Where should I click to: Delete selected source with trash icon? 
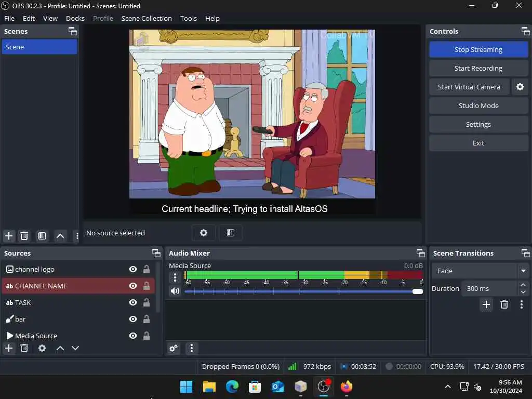[x=24, y=348]
